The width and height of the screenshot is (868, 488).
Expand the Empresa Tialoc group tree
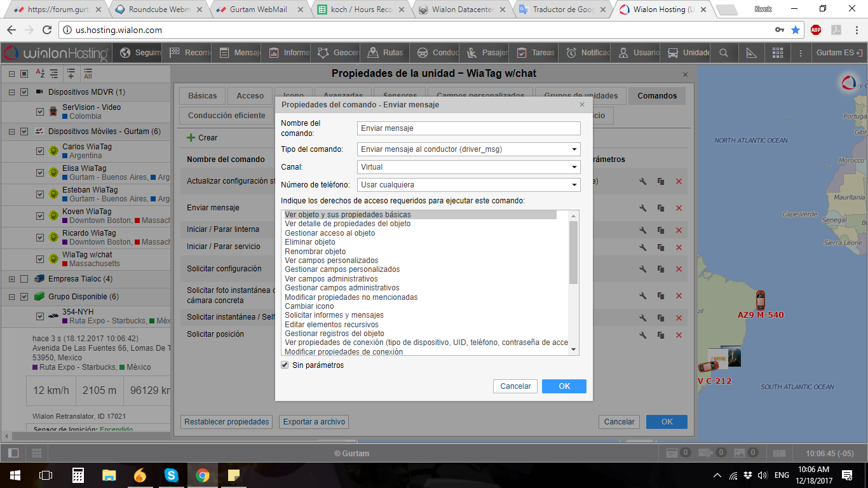pos(11,279)
